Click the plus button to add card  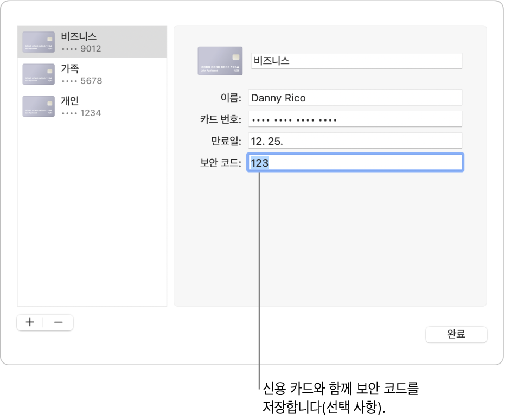click(30, 322)
